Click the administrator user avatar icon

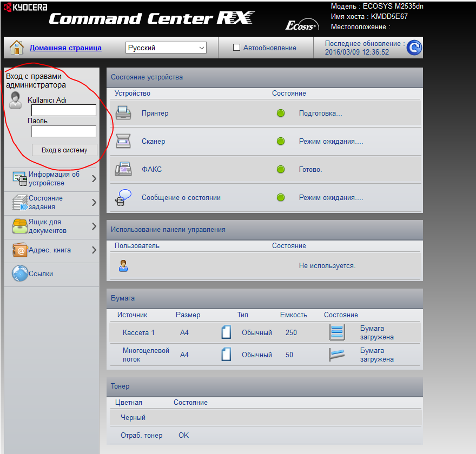pos(15,100)
